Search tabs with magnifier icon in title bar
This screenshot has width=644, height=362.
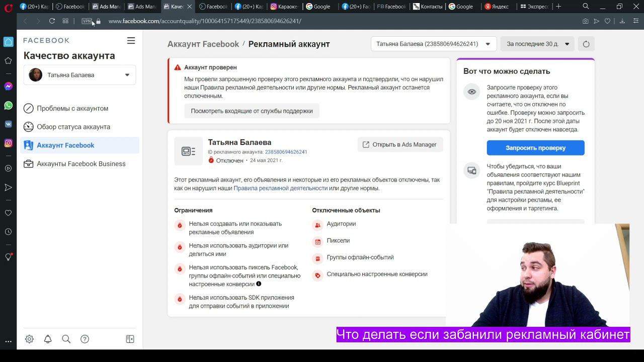coord(586,7)
